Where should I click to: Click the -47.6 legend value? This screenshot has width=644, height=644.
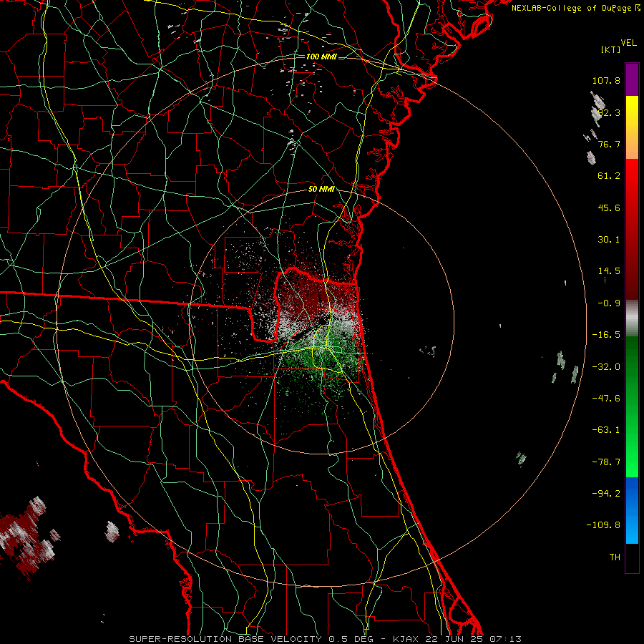pos(606,399)
